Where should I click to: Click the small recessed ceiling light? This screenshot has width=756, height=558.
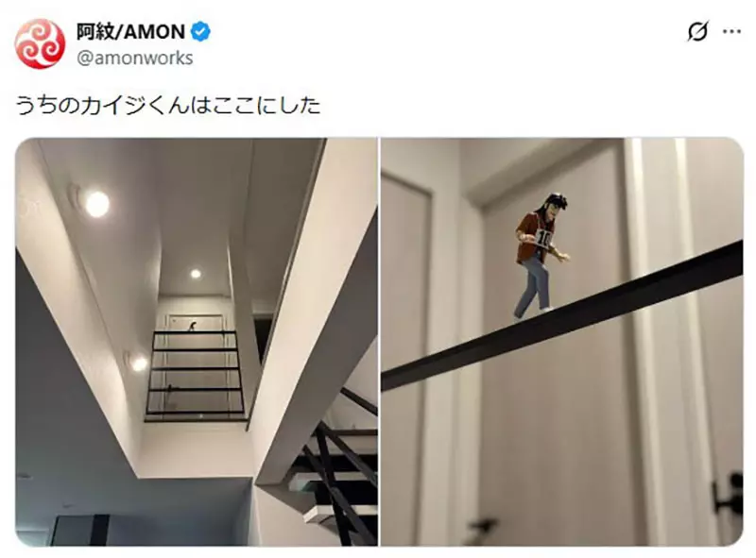point(196,274)
